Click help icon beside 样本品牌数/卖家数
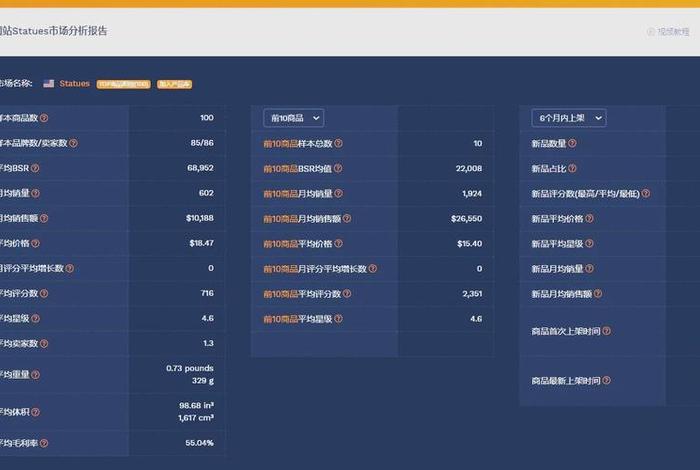Viewport: 700px width, 470px height. (73, 143)
